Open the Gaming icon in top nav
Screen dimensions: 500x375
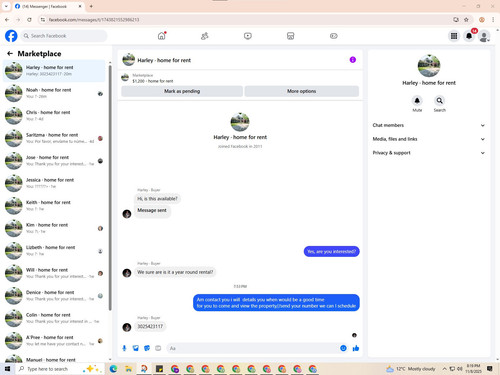[334, 36]
